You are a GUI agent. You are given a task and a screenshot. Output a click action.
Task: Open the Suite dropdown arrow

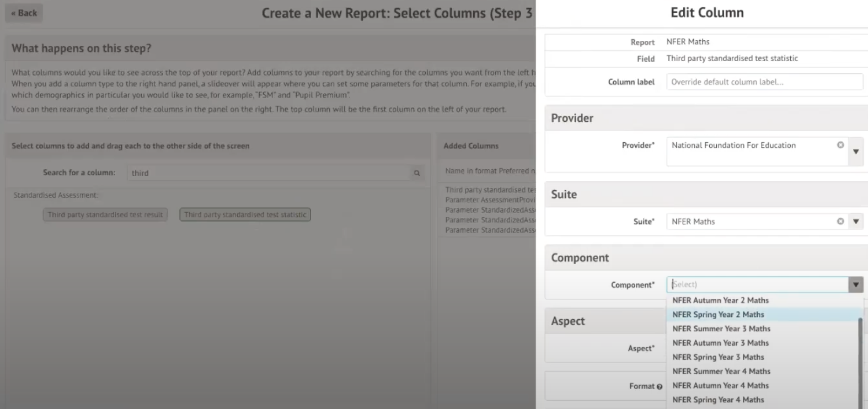pos(856,221)
